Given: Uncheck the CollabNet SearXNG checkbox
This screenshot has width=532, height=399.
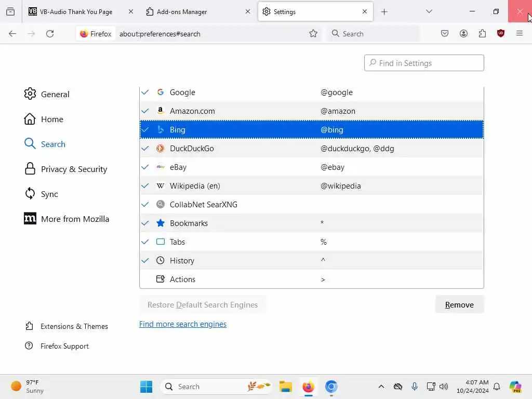Looking at the screenshot, I should pos(145,204).
